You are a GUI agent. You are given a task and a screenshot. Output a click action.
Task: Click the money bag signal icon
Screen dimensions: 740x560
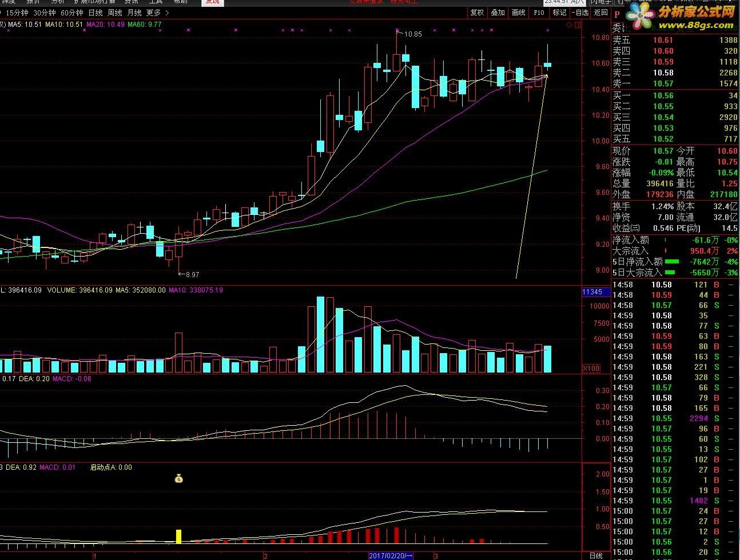179,478
